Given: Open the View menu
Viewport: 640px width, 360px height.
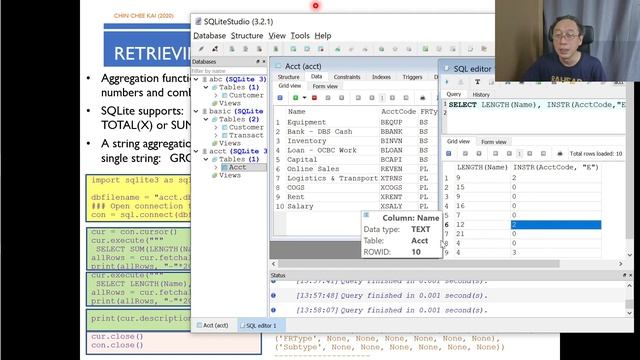Looking at the screenshot, I should (x=277, y=36).
